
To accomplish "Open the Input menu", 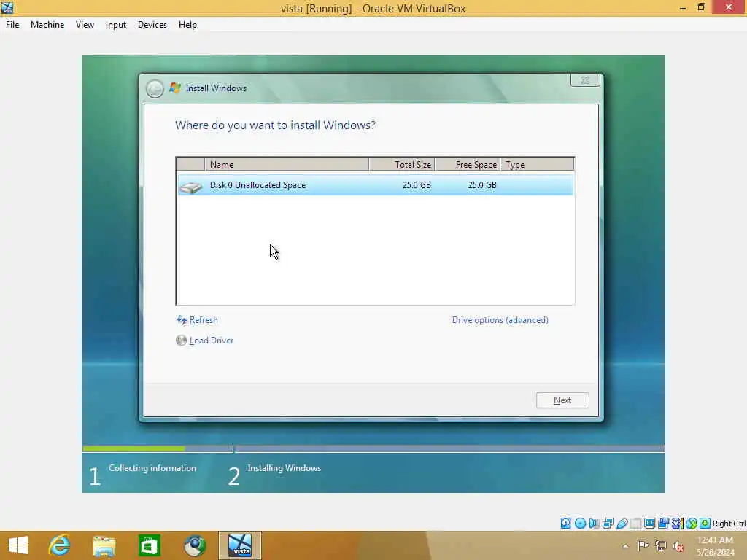I will pos(116,25).
